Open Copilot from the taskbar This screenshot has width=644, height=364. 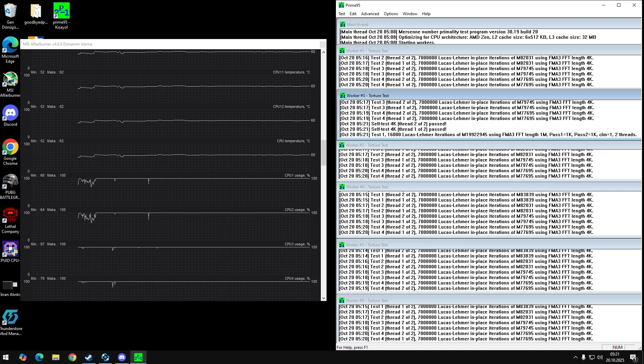point(23,357)
